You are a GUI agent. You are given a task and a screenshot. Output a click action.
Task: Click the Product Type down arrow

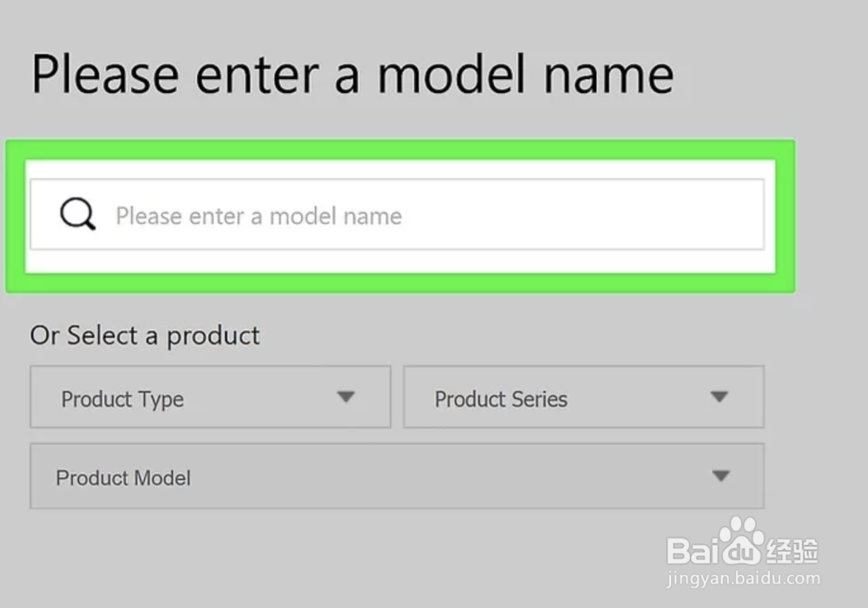pyautogui.click(x=346, y=397)
